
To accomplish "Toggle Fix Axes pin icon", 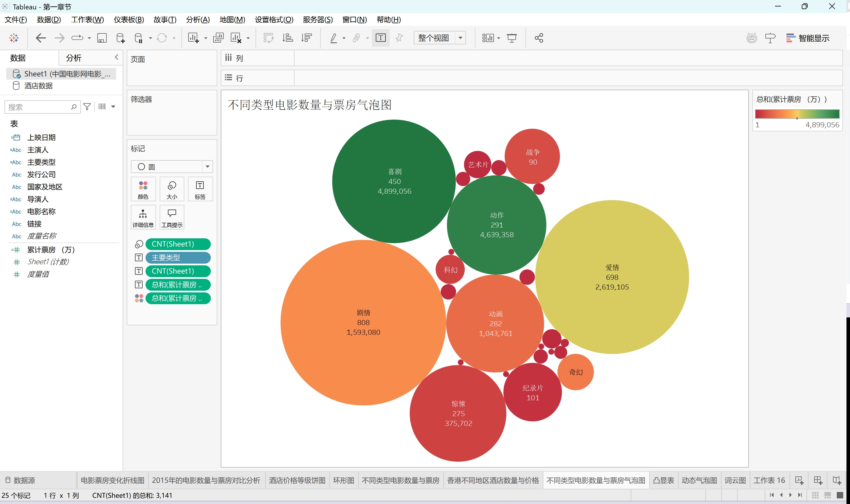I will (399, 38).
